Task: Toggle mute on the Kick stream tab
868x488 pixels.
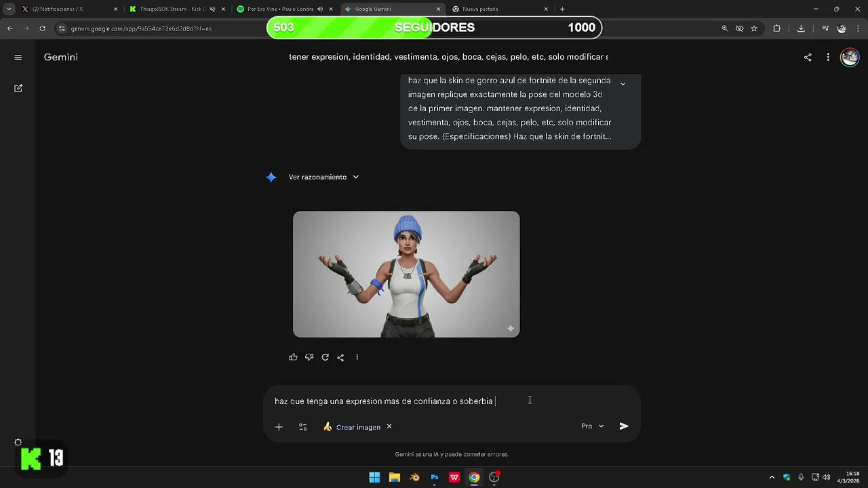Action: pos(212,9)
